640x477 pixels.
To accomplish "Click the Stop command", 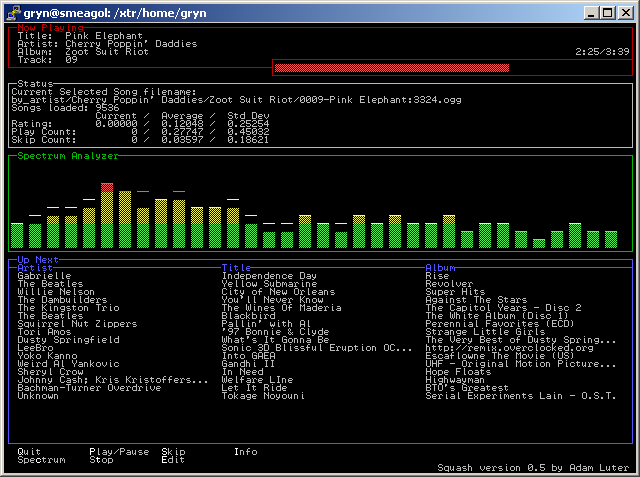I will pos(101,460).
